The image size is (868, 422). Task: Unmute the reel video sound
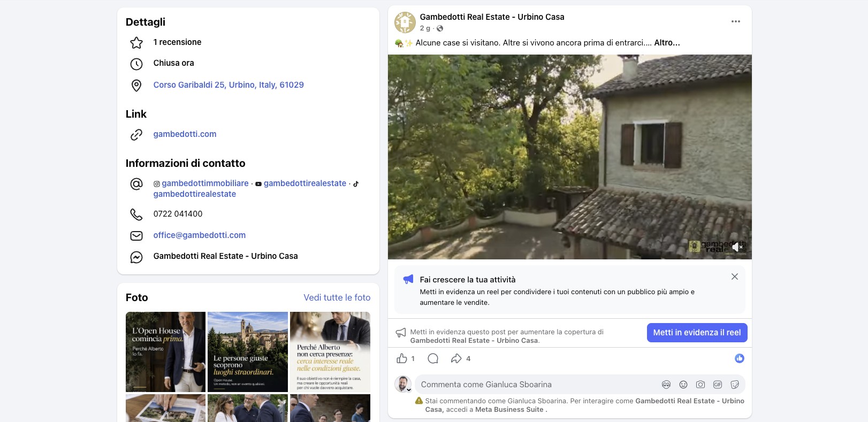point(738,247)
